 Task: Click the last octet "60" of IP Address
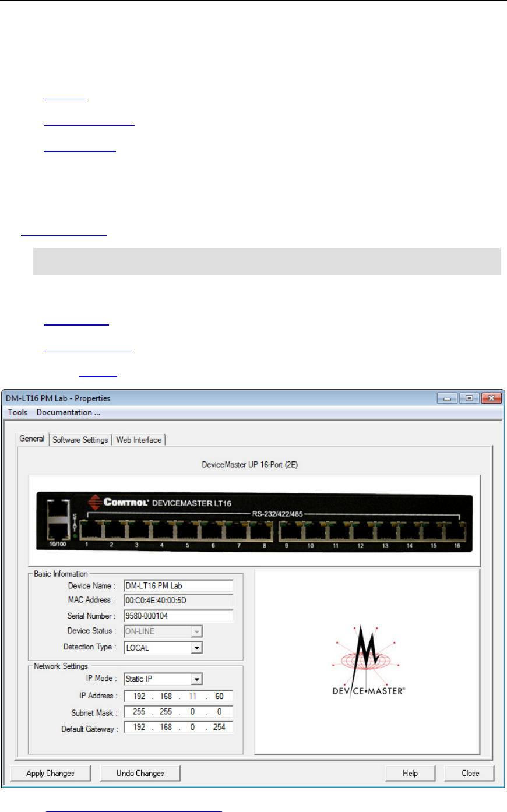[x=219, y=696]
